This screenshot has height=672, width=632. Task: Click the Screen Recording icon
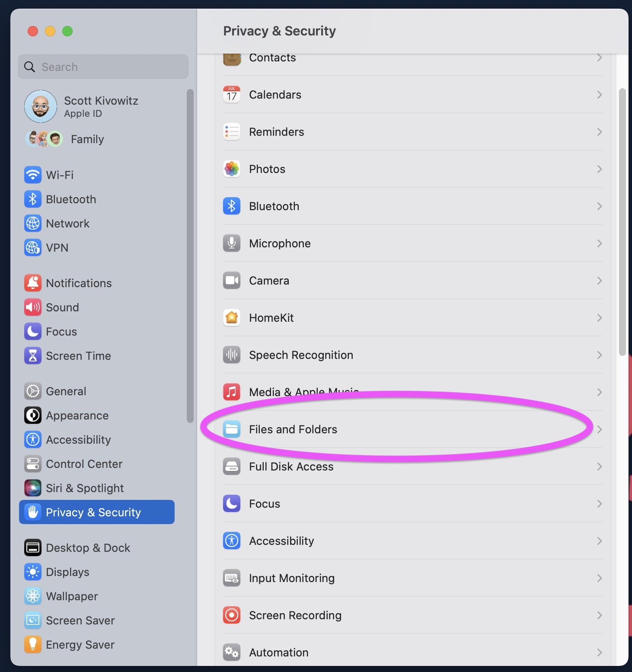point(232,615)
